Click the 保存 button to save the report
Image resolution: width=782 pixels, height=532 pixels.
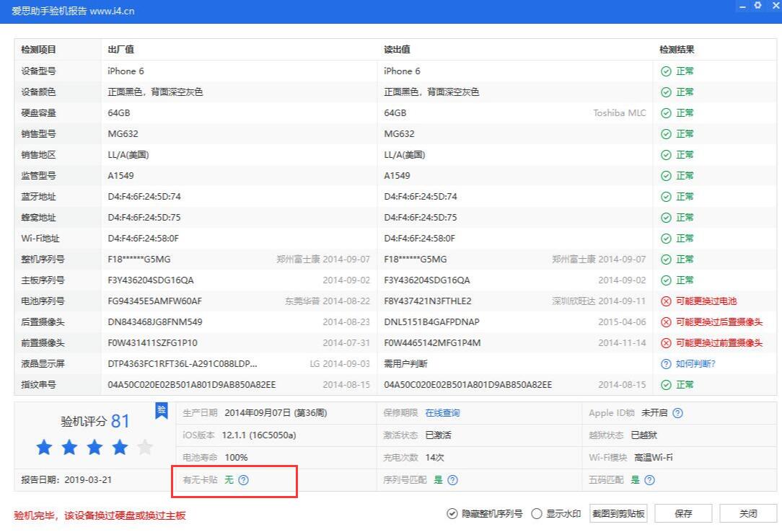[682, 513]
